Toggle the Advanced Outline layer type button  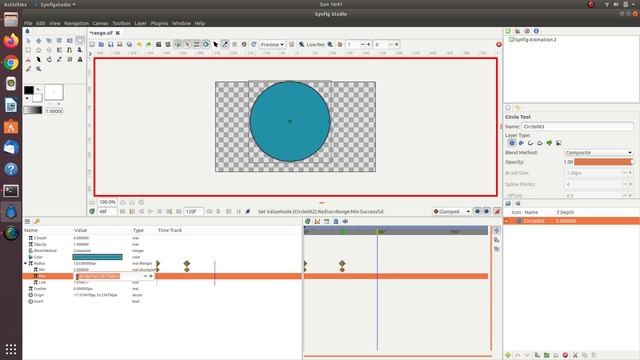[x=540, y=143]
